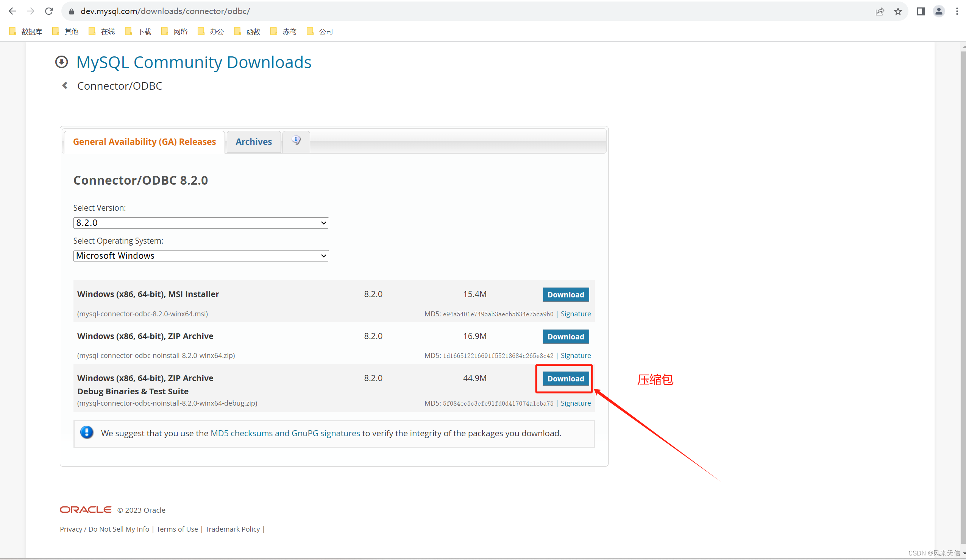Image resolution: width=966 pixels, height=560 pixels.
Task: Open the MD5 checksums and GnuPG signatures link
Action: coord(285,433)
